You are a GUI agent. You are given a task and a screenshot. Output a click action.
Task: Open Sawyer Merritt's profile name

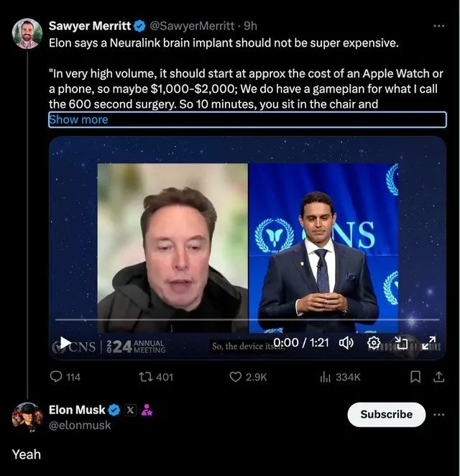click(x=89, y=26)
